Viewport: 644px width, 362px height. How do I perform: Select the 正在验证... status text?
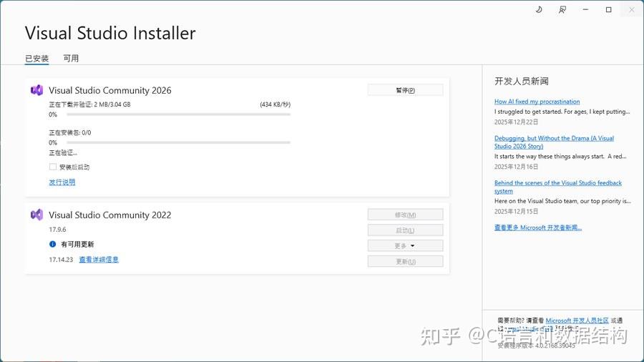[x=63, y=152]
